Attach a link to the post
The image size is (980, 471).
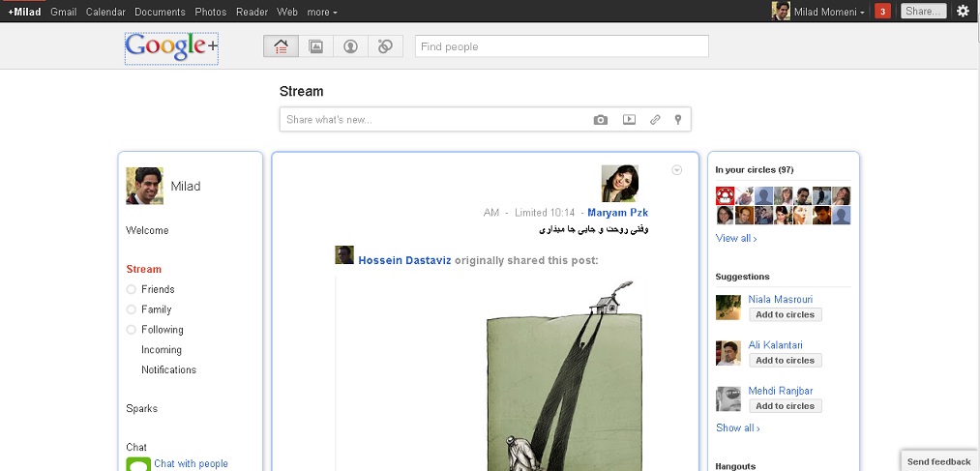(x=655, y=119)
